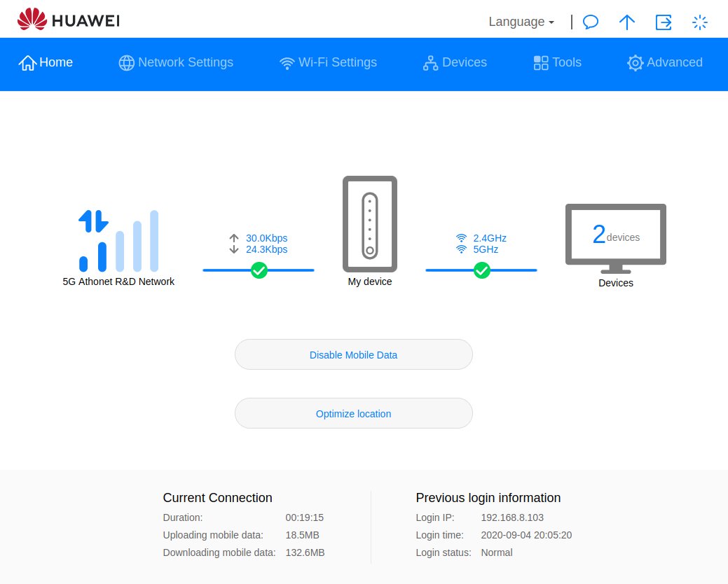Click the green check on mobile link
This screenshot has width=728, height=584.
259,270
